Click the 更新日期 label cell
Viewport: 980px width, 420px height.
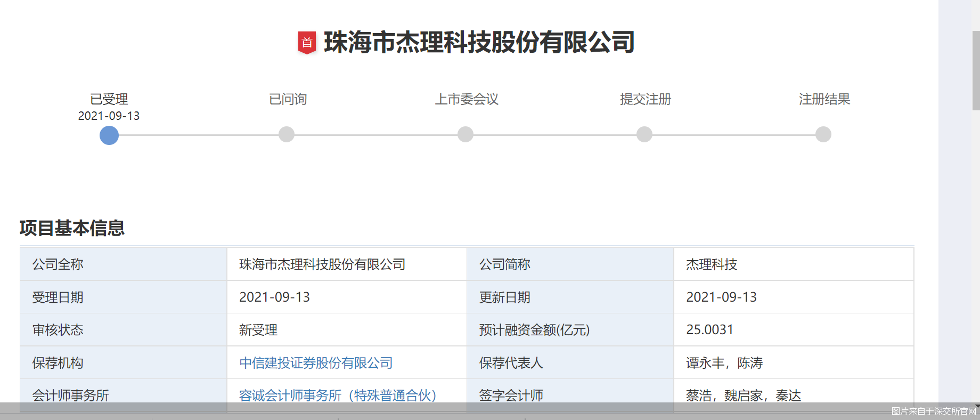570,297
